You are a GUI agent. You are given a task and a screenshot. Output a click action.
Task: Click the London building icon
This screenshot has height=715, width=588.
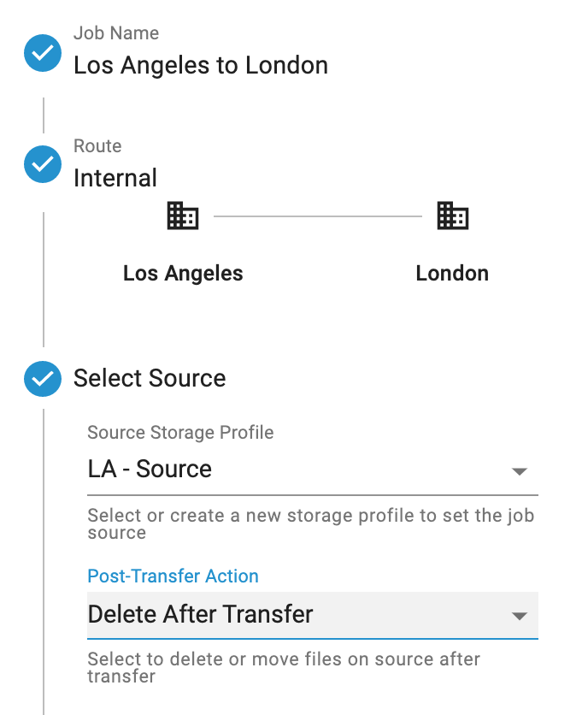(x=453, y=216)
